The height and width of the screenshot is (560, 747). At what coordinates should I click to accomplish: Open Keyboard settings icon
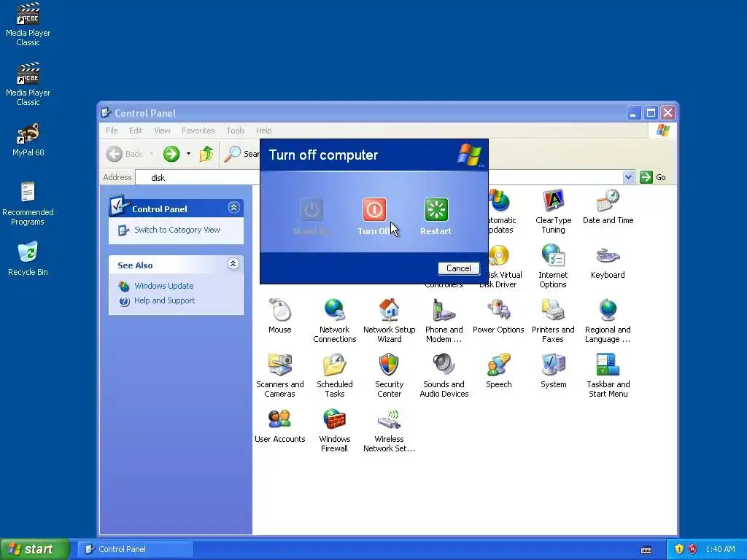(x=608, y=262)
